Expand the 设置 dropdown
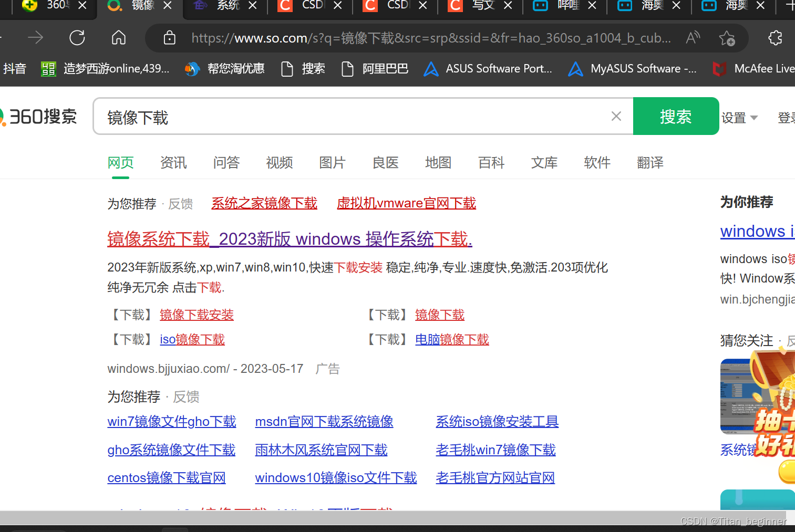The width and height of the screenshot is (795, 532). 739,118
